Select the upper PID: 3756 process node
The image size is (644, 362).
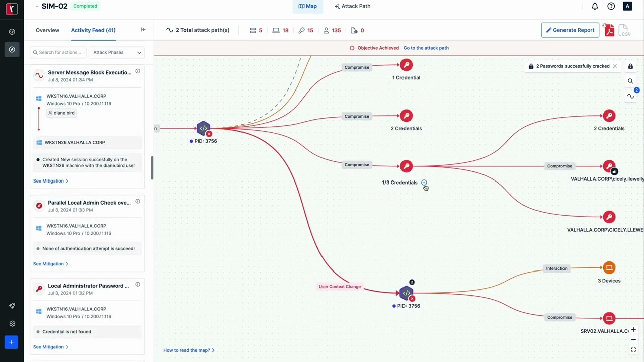[x=203, y=128]
